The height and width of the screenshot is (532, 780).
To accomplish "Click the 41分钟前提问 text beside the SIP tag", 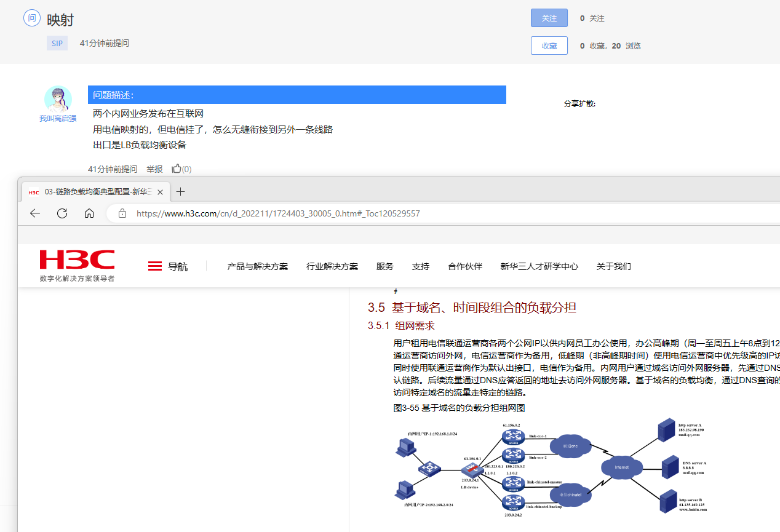I will [x=105, y=44].
